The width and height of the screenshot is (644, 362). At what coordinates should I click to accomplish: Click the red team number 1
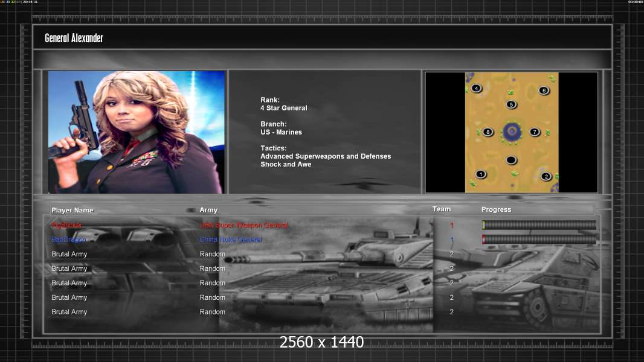452,225
